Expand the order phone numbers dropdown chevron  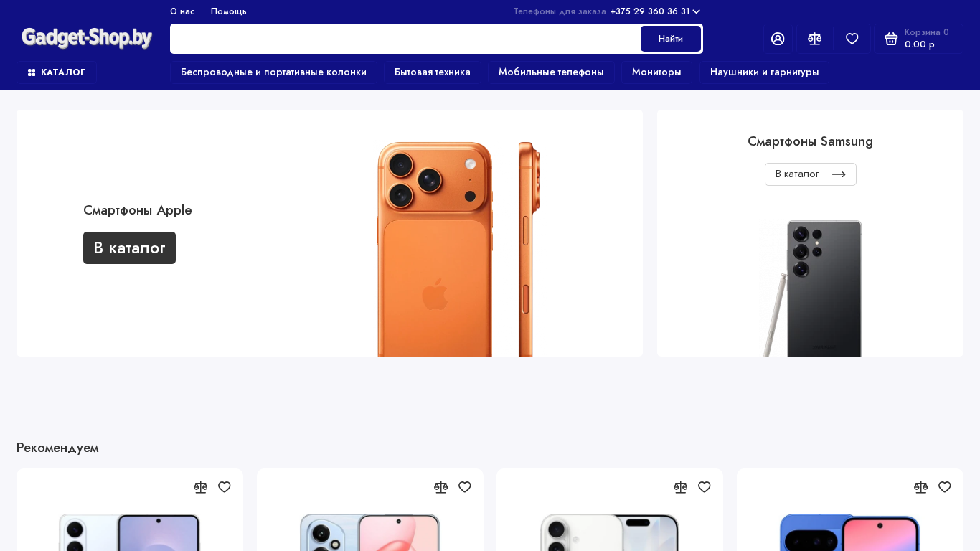[696, 11]
